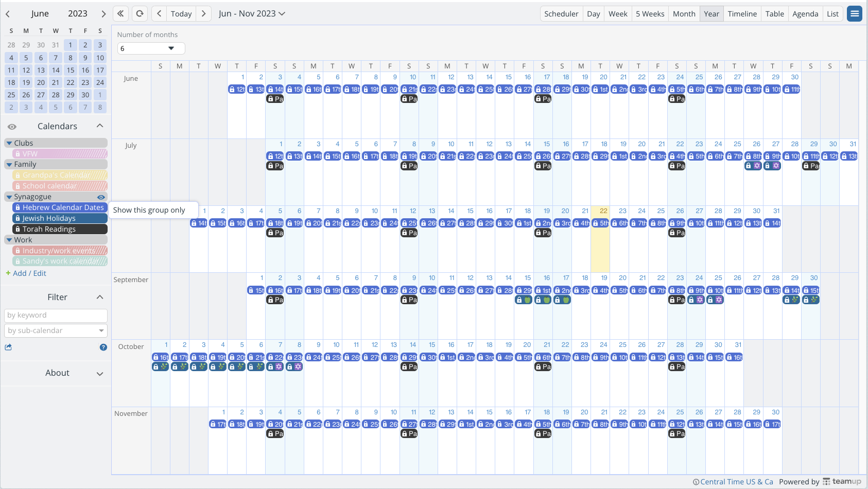Click the refresh calendar icon
The image size is (868, 489).
pyautogui.click(x=140, y=13)
